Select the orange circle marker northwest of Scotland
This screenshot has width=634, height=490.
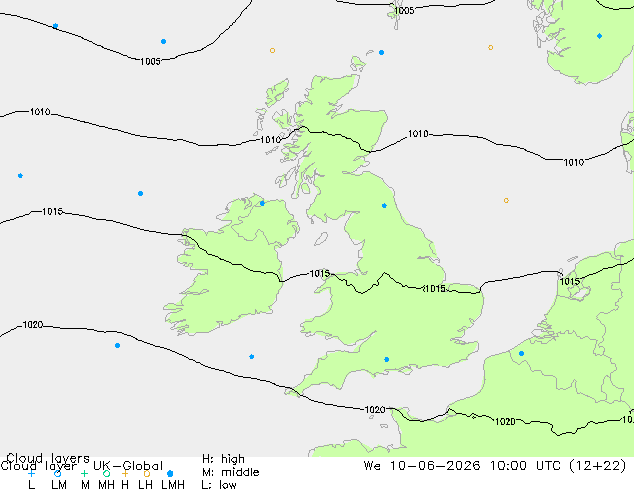click(x=273, y=51)
